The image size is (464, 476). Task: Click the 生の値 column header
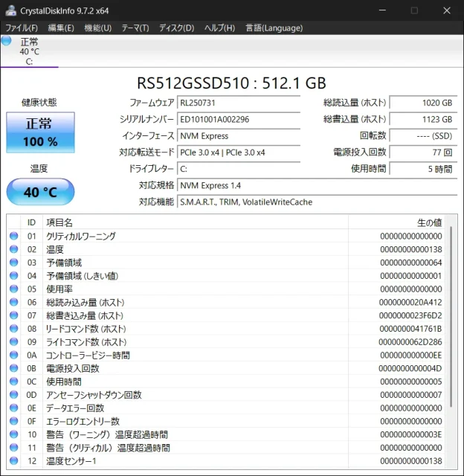429,222
